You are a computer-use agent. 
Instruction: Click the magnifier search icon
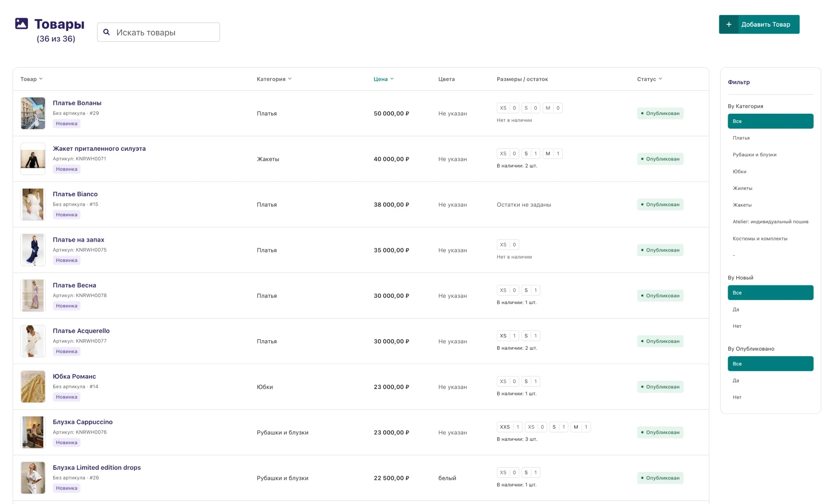point(107,32)
